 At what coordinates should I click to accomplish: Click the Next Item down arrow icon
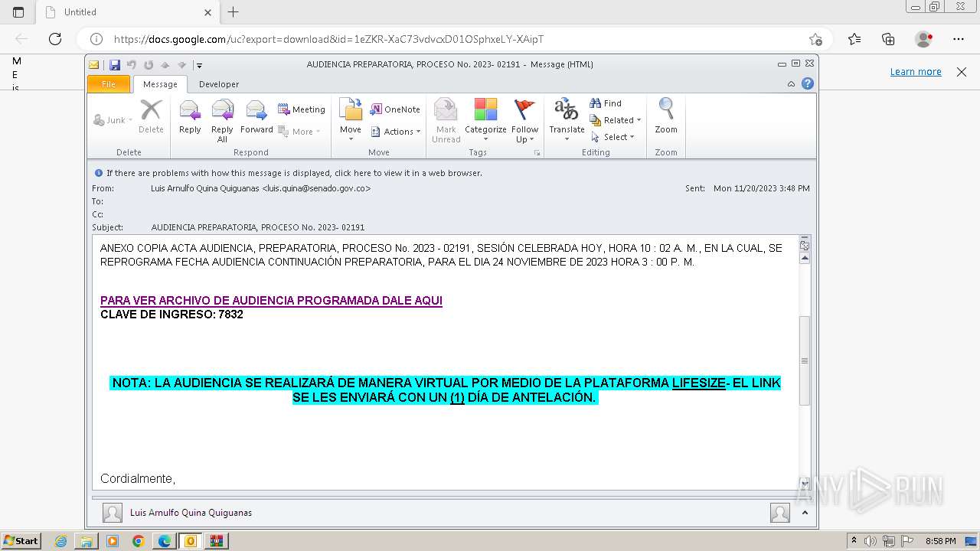coord(181,65)
